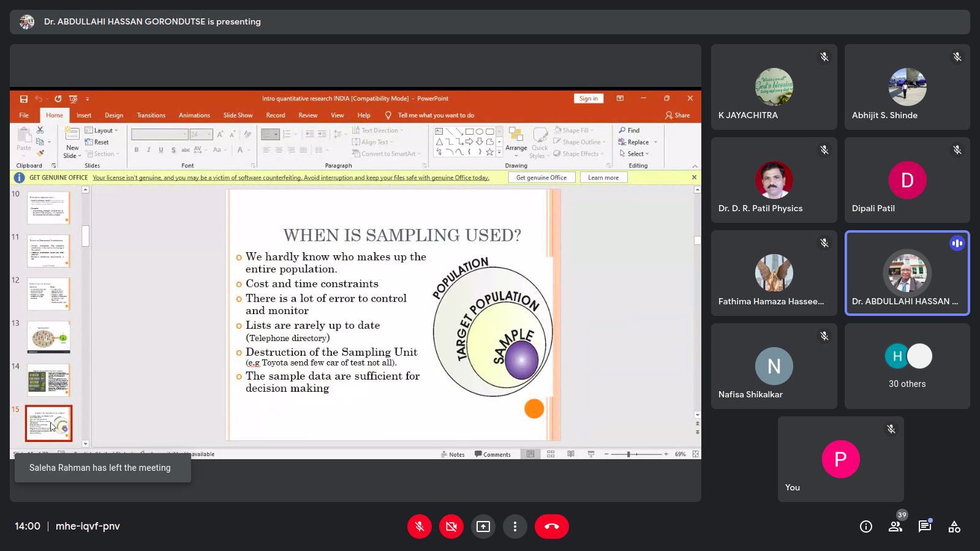Toggle the Notes pane
Image resolution: width=980 pixels, height=551 pixels.
[453, 454]
